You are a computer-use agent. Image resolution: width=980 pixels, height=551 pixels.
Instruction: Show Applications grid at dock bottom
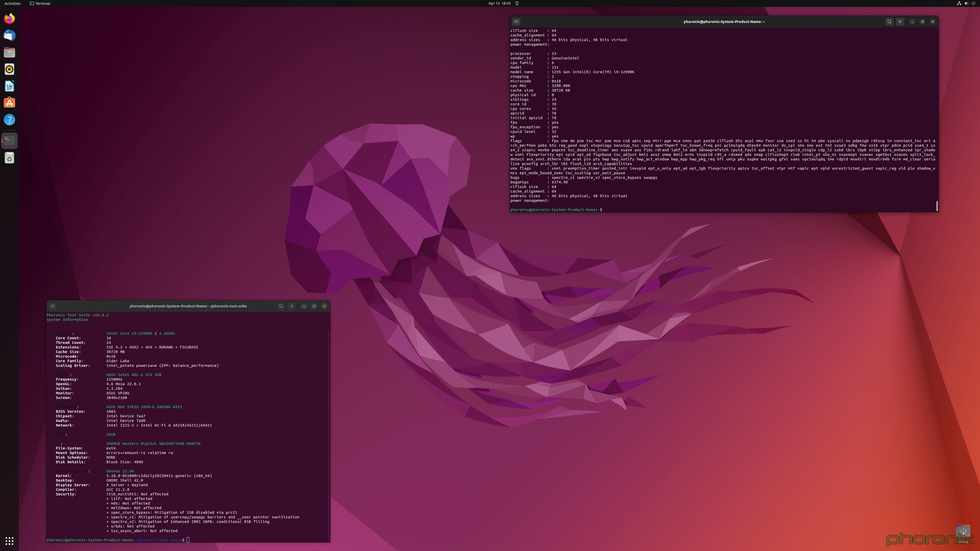click(x=9, y=541)
